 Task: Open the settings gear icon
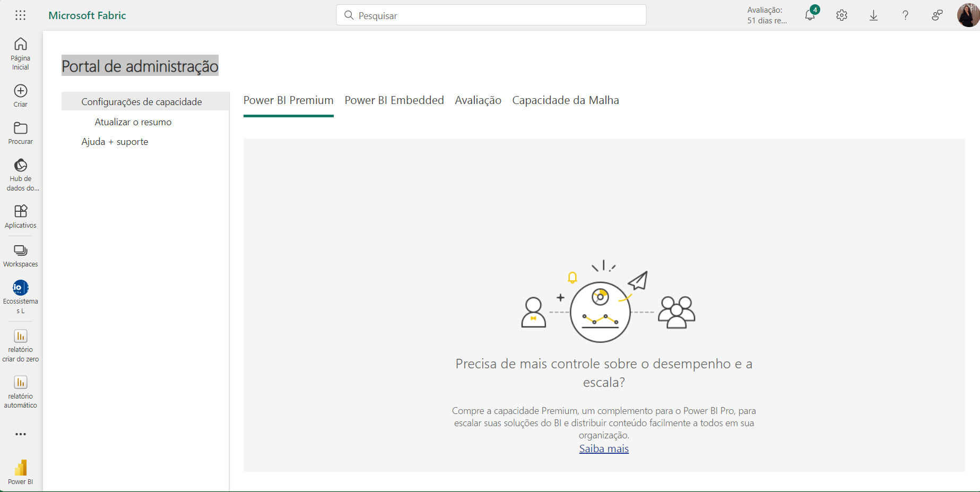tap(842, 15)
